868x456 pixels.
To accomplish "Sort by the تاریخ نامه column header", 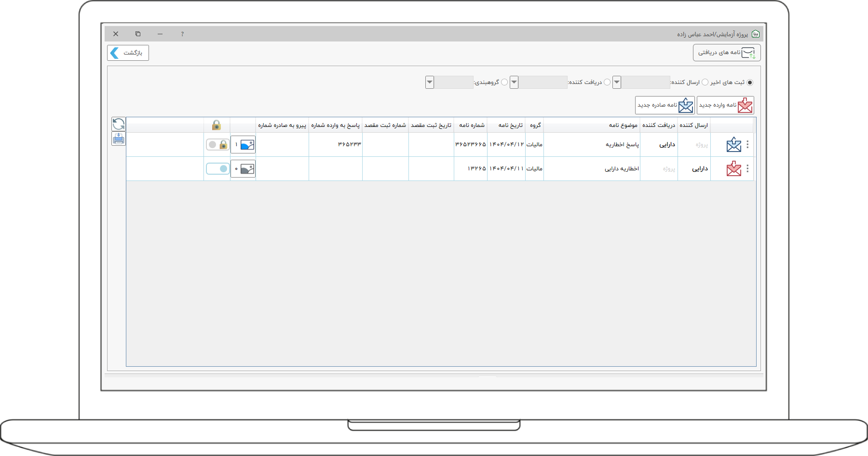I will 510,125.
